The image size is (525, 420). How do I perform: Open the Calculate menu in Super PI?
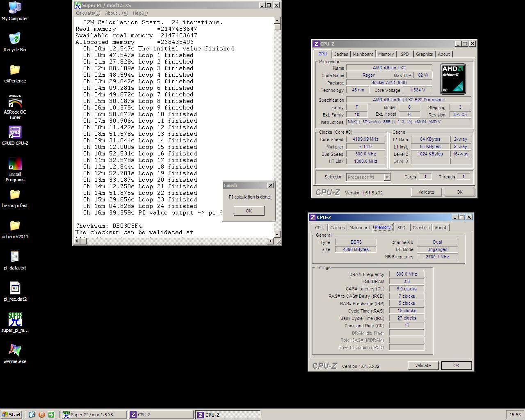[88, 13]
